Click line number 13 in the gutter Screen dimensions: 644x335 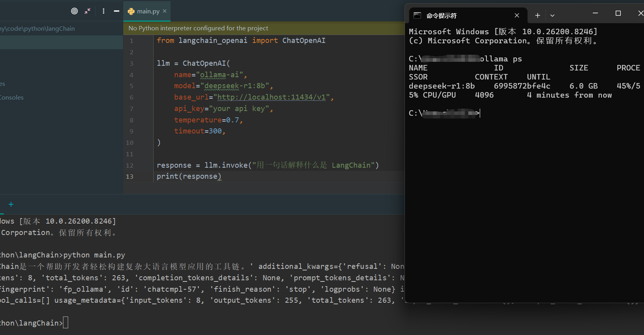click(x=130, y=177)
